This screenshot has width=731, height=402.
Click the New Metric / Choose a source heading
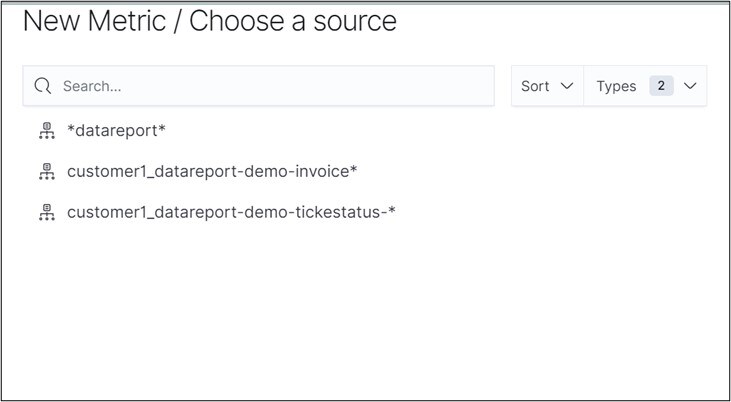(x=210, y=21)
